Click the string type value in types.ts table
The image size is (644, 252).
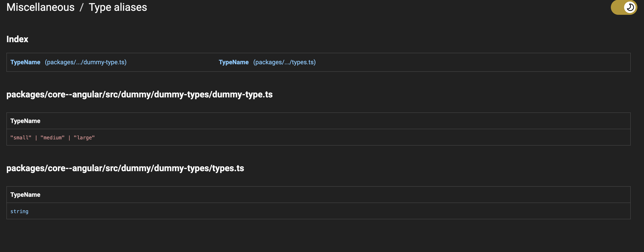(19, 211)
